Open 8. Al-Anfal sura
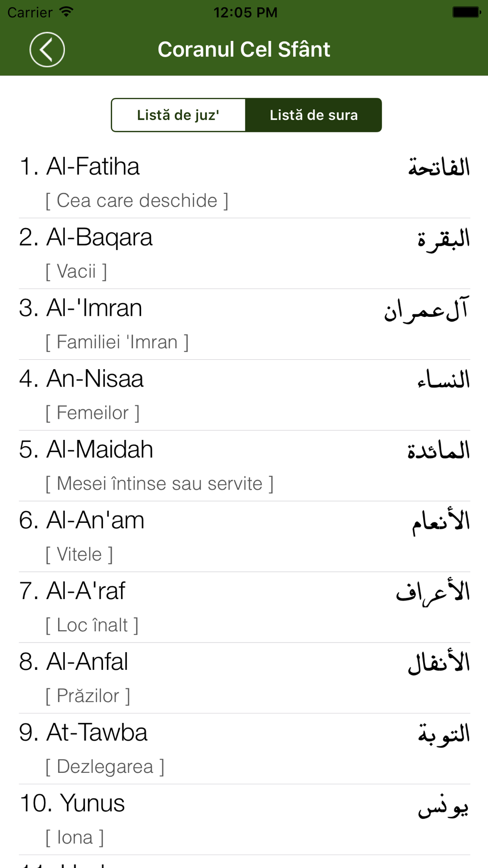Viewport: 488px width, 868px height. (244, 678)
